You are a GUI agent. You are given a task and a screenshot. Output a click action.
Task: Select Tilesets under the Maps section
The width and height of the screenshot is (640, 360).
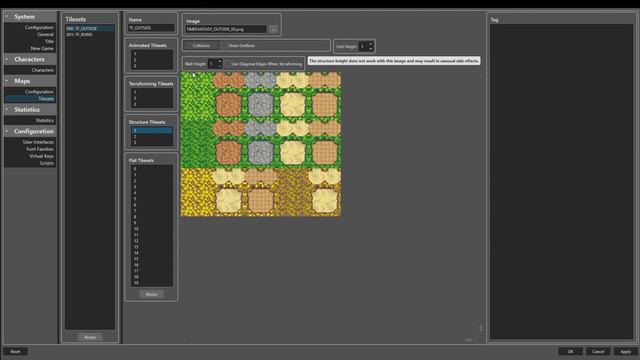pyautogui.click(x=30, y=98)
